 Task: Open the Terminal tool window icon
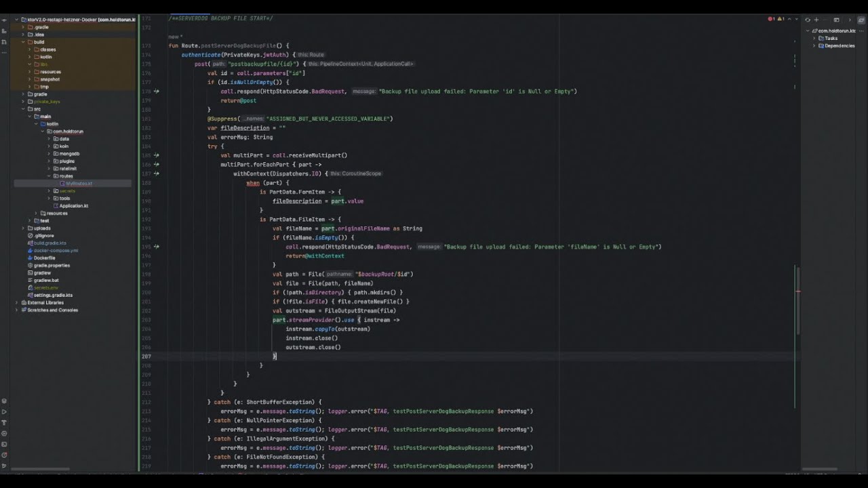click(x=4, y=444)
